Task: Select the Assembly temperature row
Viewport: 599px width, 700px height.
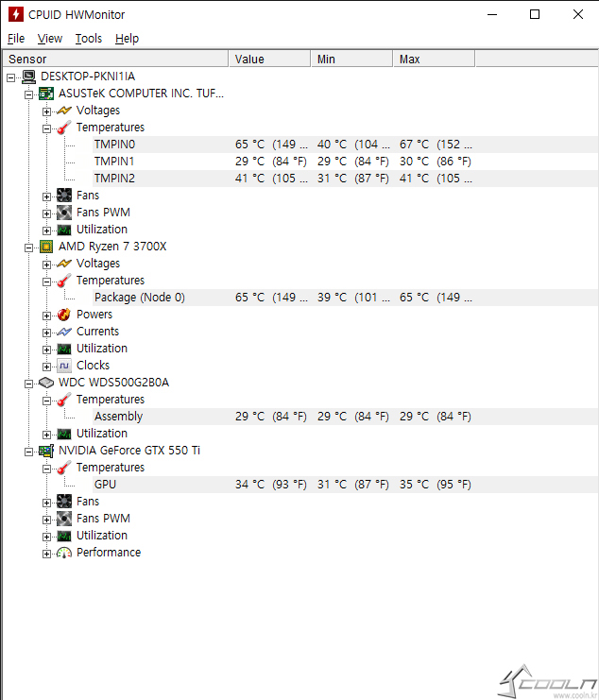Action: pyautogui.click(x=346, y=417)
